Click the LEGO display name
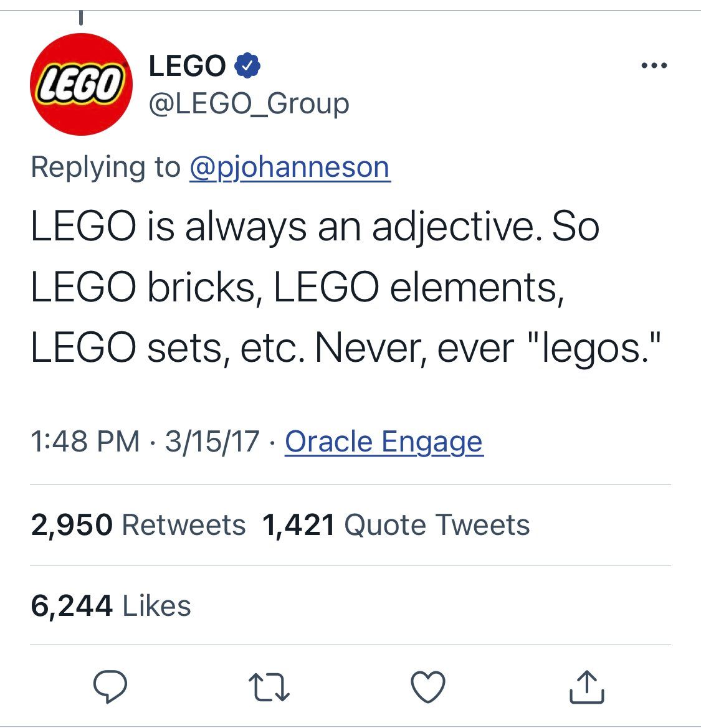 pos(187,66)
